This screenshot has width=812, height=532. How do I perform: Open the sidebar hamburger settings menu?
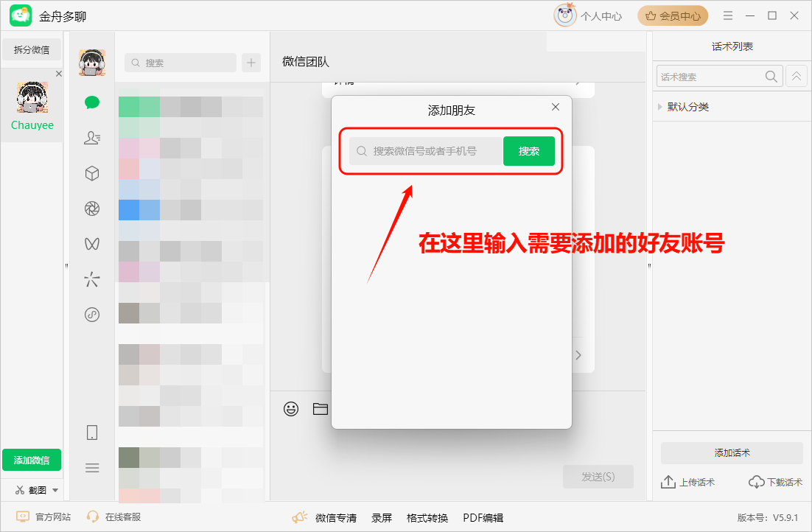92,469
